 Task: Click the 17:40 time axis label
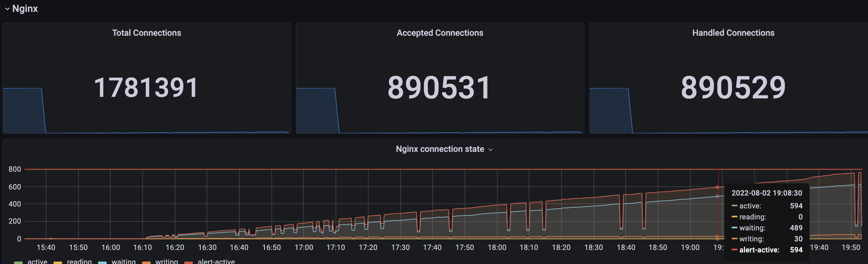point(432,248)
